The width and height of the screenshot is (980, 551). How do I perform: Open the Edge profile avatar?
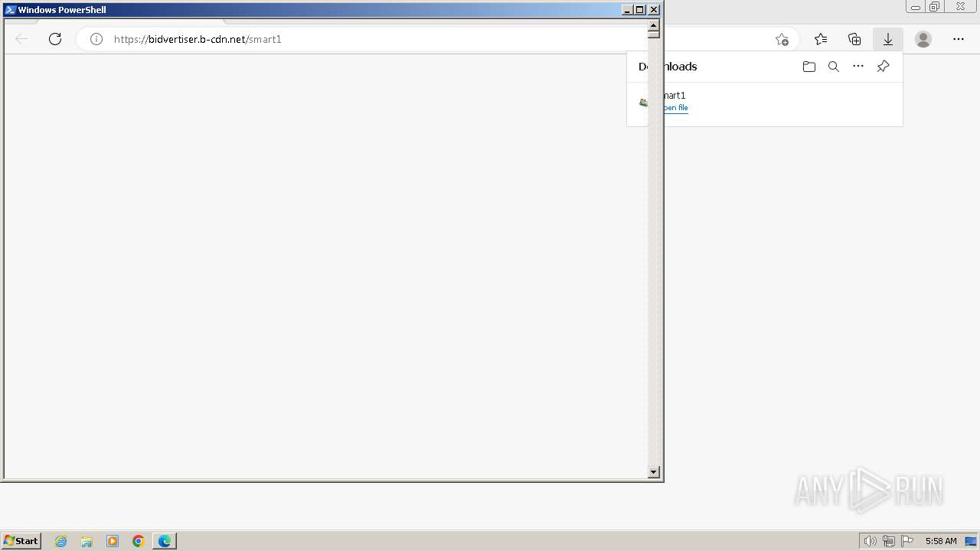pos(923,39)
